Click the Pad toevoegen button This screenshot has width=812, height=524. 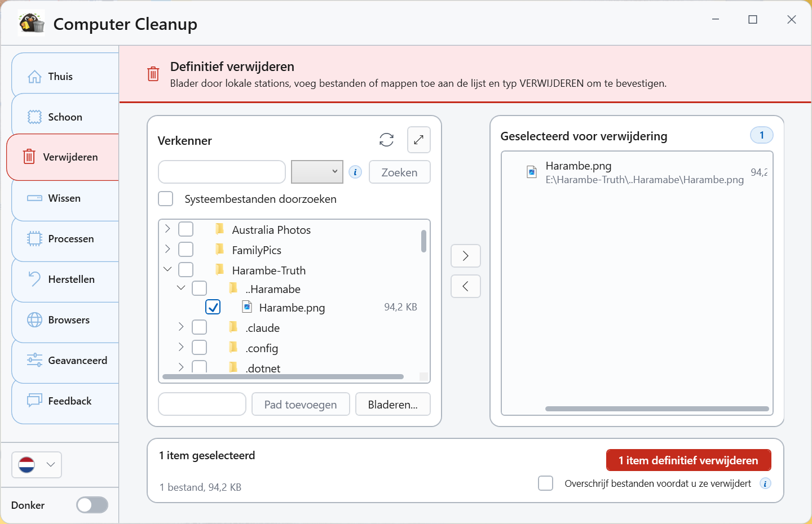click(x=301, y=405)
